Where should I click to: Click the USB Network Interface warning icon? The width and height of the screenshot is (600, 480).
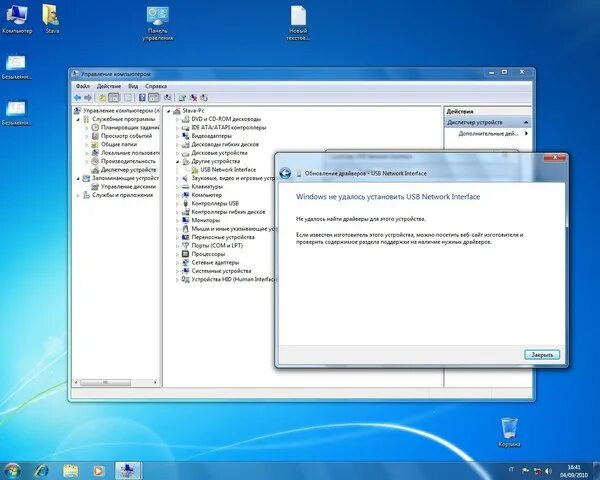point(195,170)
